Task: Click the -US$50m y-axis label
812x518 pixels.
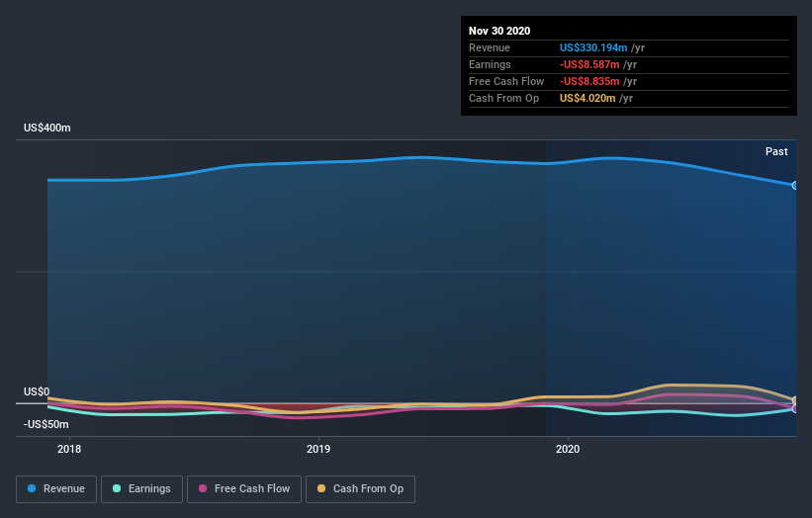Action: [x=45, y=424]
